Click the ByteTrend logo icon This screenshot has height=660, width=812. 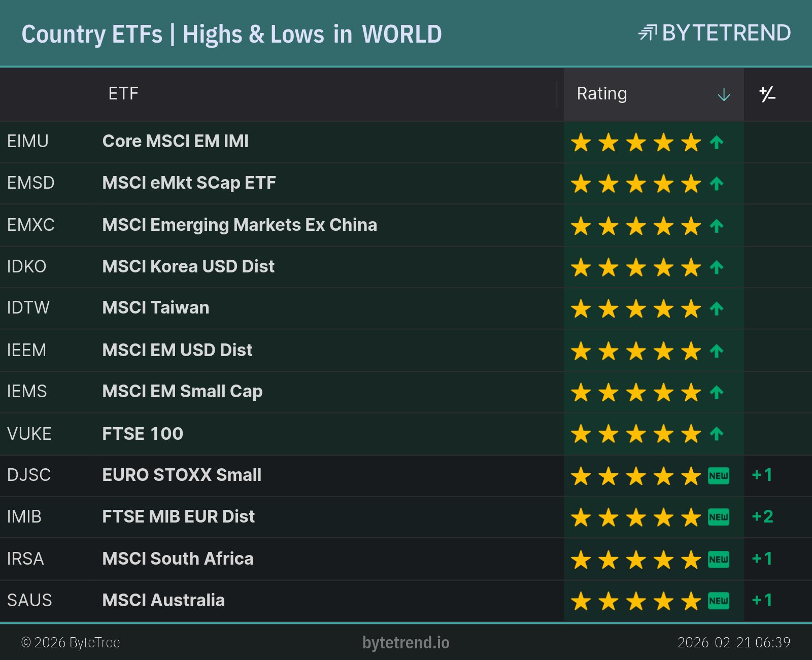coord(648,33)
